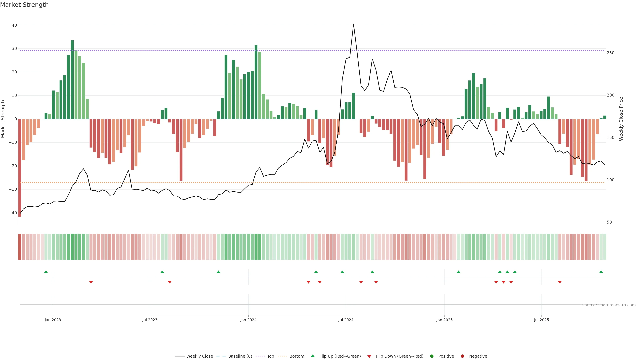Click the Jan 2024 x-axis label

(248, 320)
